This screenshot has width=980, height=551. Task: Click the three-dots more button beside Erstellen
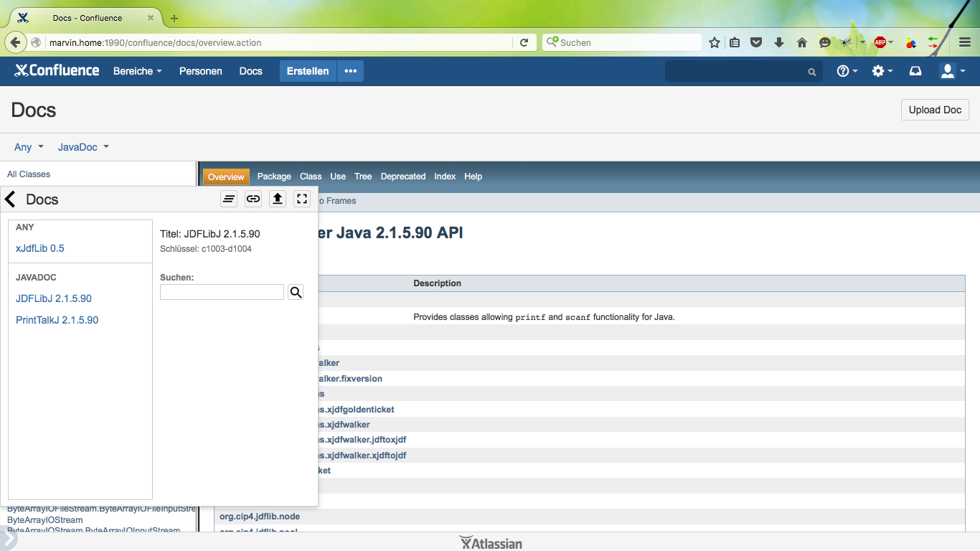350,71
